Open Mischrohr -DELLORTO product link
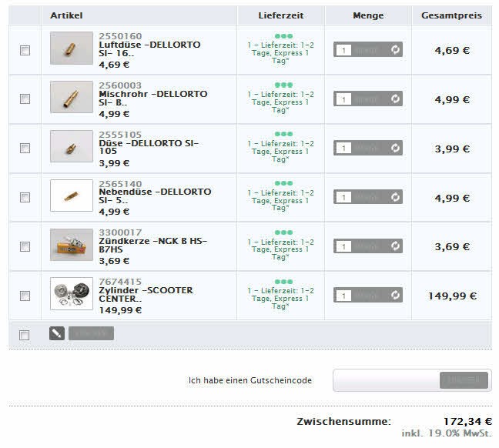The height and width of the screenshot is (448, 499). pos(153,99)
